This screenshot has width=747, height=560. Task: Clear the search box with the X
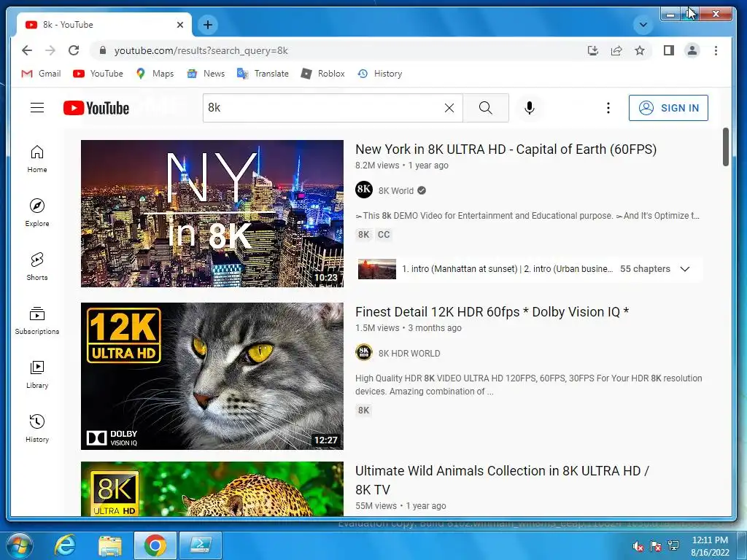449,108
